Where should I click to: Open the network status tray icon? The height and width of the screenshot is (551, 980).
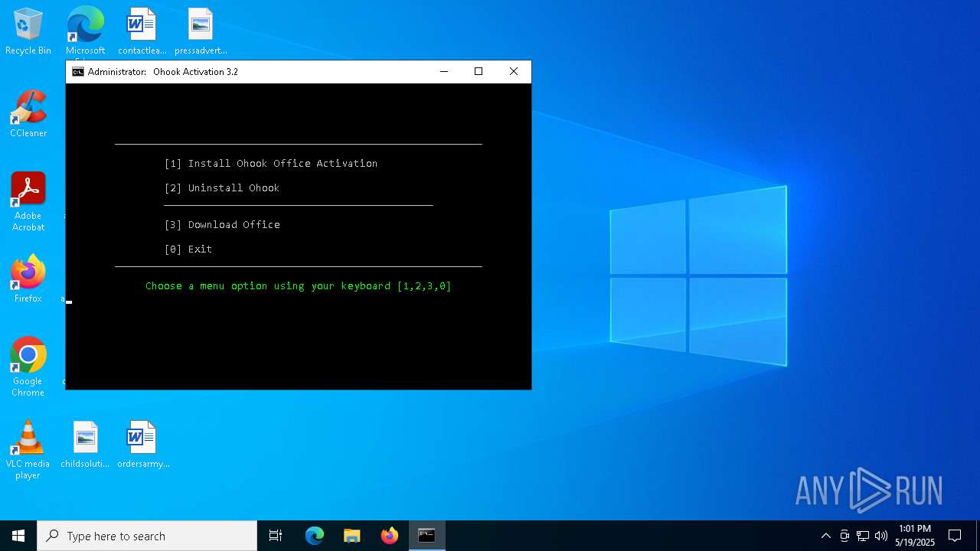[863, 536]
